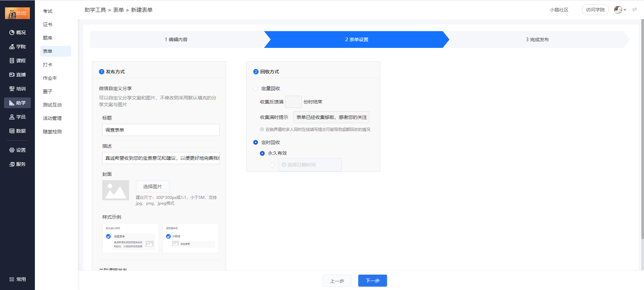Select the 定时回收 radio option
Viewport: 644px width, 290px height.
coord(256,142)
